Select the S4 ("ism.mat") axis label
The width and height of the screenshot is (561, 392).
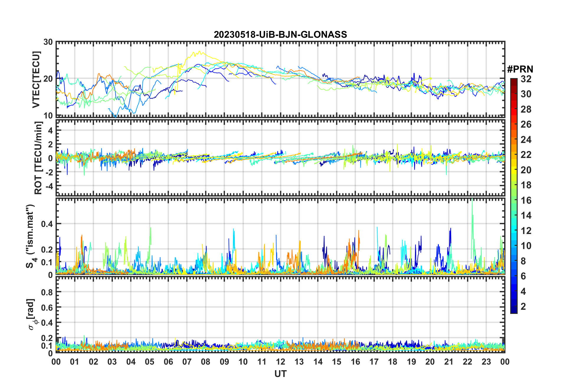point(30,236)
